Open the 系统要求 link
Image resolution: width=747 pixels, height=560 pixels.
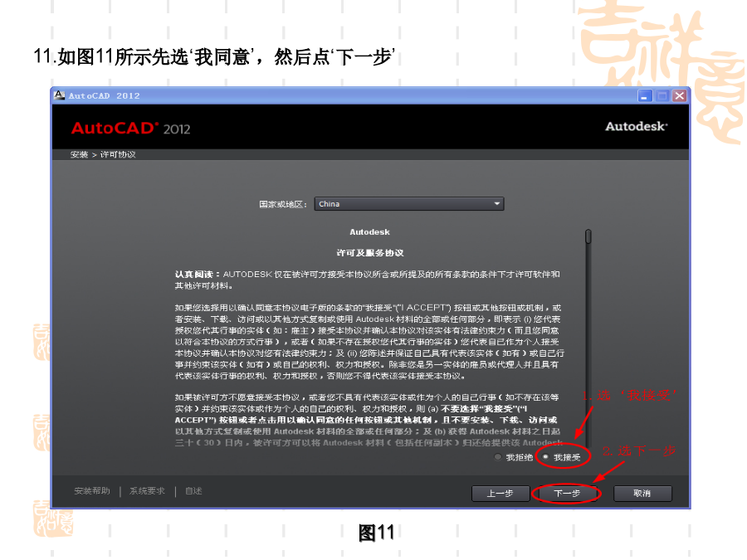[147, 491]
